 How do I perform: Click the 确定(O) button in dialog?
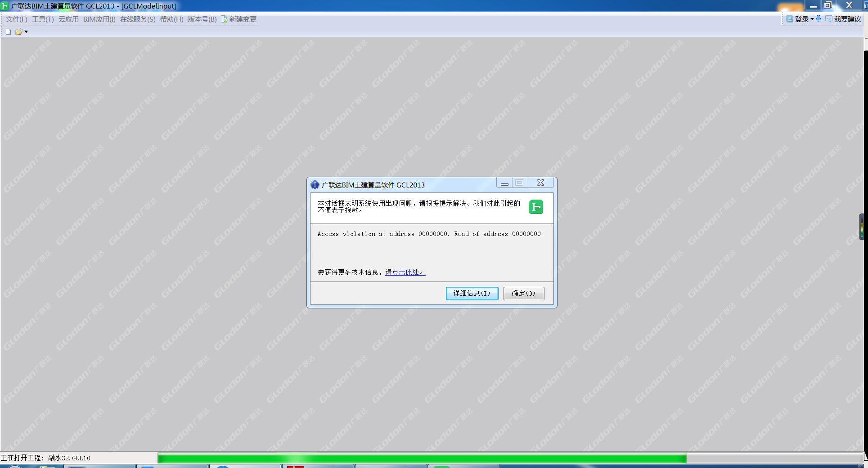(524, 294)
